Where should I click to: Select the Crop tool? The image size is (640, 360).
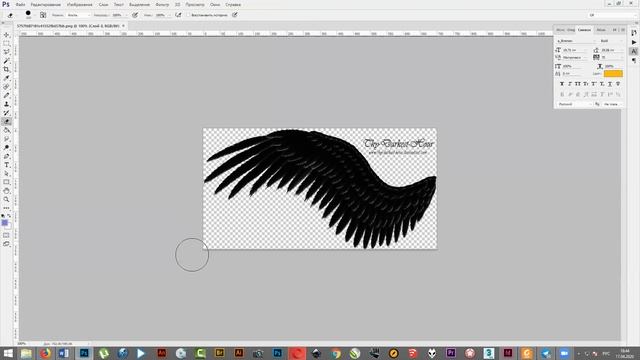7,69
